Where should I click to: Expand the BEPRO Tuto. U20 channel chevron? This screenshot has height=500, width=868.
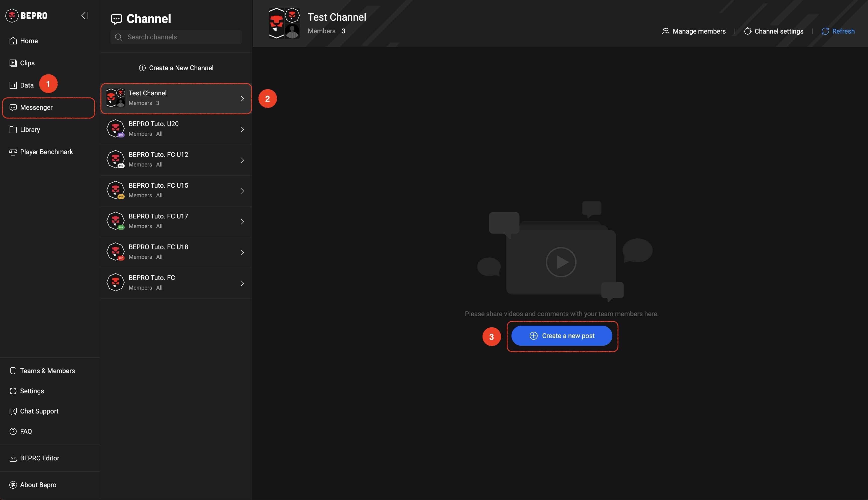click(242, 129)
